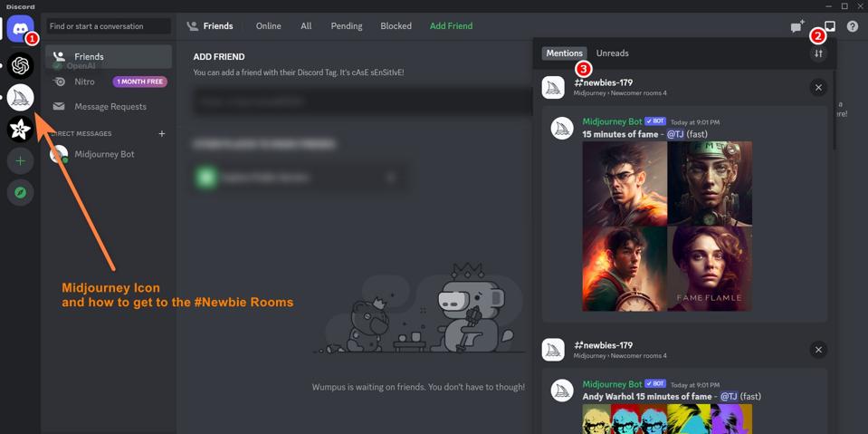This screenshot has width=868, height=434.
Task: Dismiss second #newbies-179 mention with X
Action: [x=818, y=349]
